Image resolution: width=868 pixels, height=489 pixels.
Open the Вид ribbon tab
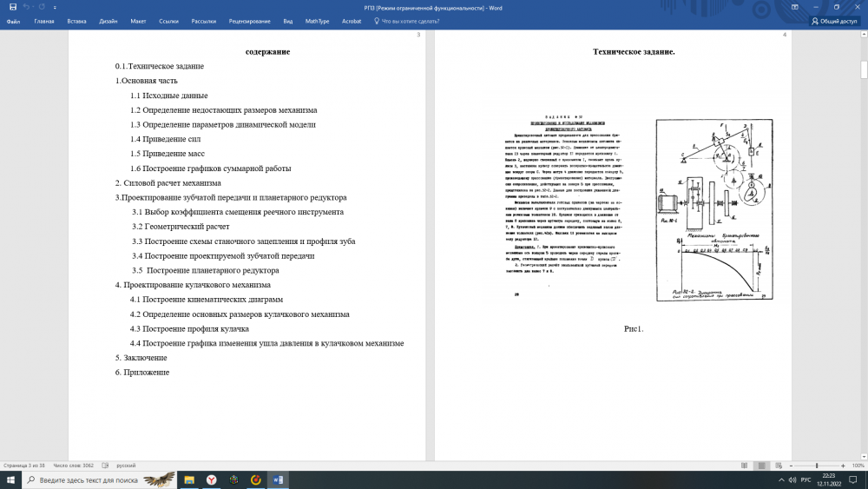[x=288, y=21]
